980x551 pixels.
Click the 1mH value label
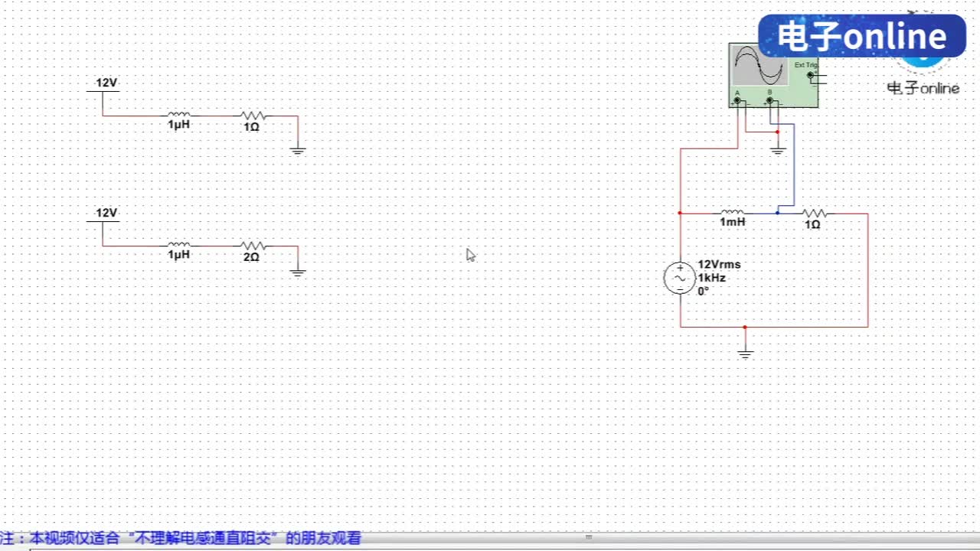(x=732, y=222)
